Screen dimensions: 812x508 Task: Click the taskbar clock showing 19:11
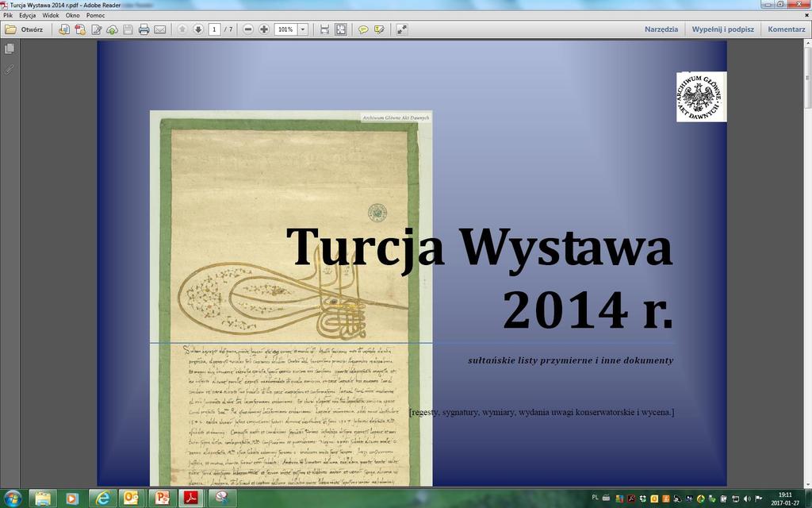785,498
